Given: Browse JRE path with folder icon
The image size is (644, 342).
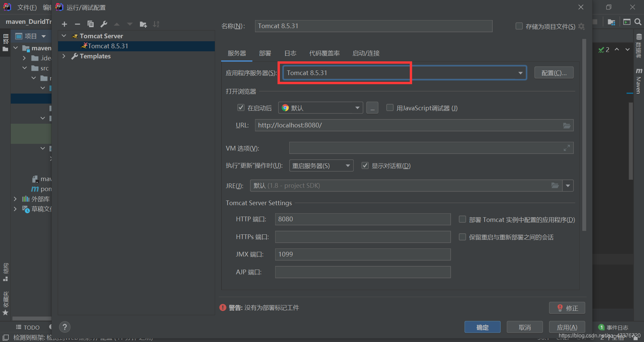Looking at the screenshot, I should tap(555, 185).
